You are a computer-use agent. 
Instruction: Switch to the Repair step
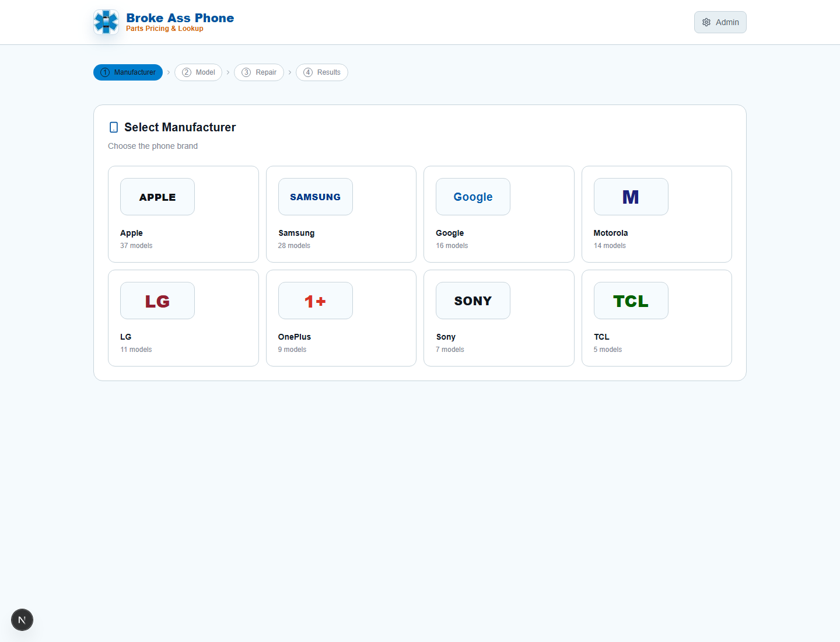pyautogui.click(x=259, y=72)
